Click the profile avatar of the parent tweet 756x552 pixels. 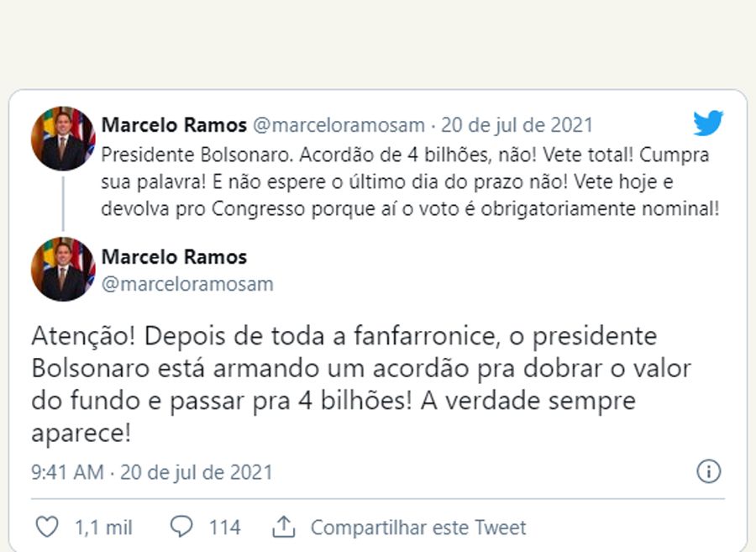coord(63,139)
